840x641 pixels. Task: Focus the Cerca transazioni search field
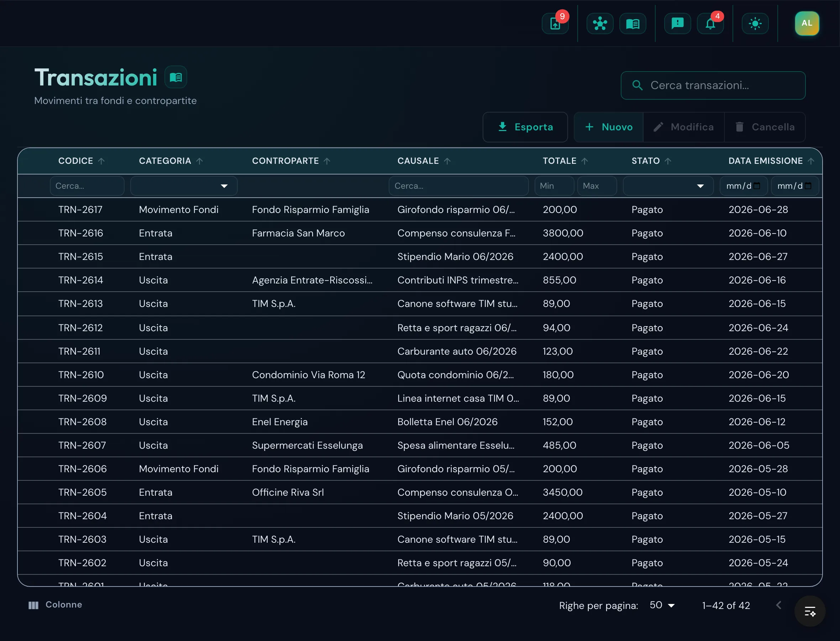click(713, 85)
